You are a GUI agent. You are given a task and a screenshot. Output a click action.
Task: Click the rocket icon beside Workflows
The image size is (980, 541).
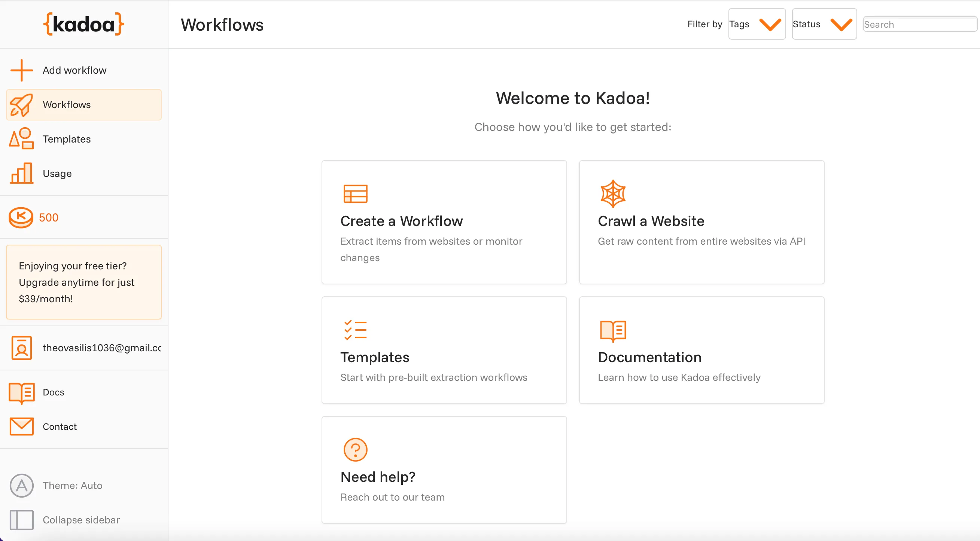(22, 104)
